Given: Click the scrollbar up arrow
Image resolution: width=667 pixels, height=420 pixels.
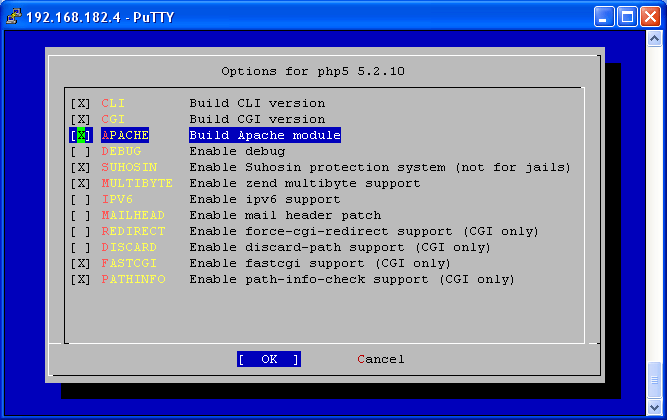Looking at the screenshot, I should point(654,39).
